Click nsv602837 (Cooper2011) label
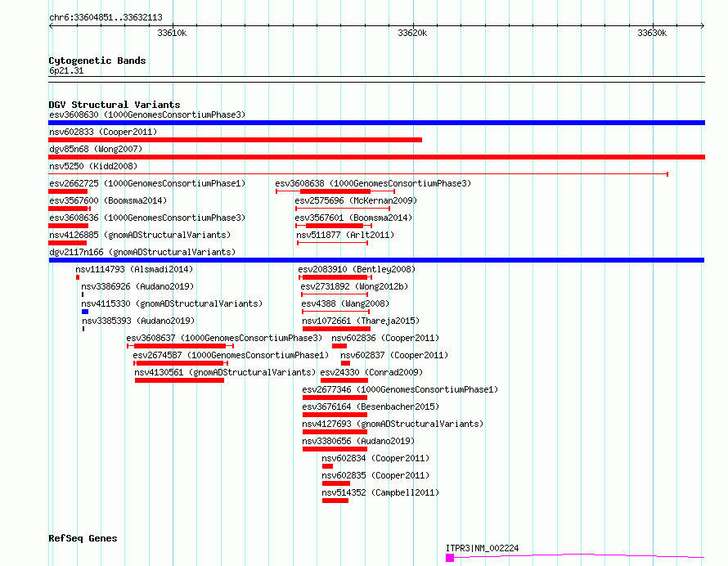This screenshot has height=566, width=728. tap(394, 355)
